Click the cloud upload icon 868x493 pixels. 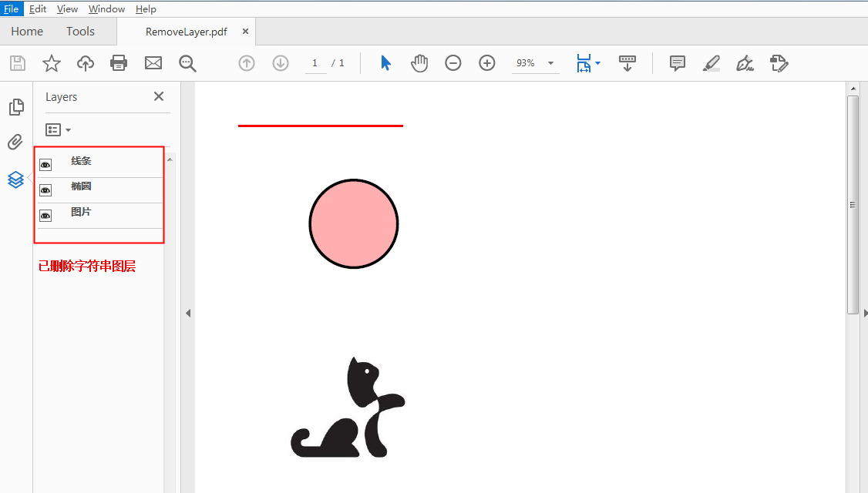tap(86, 63)
